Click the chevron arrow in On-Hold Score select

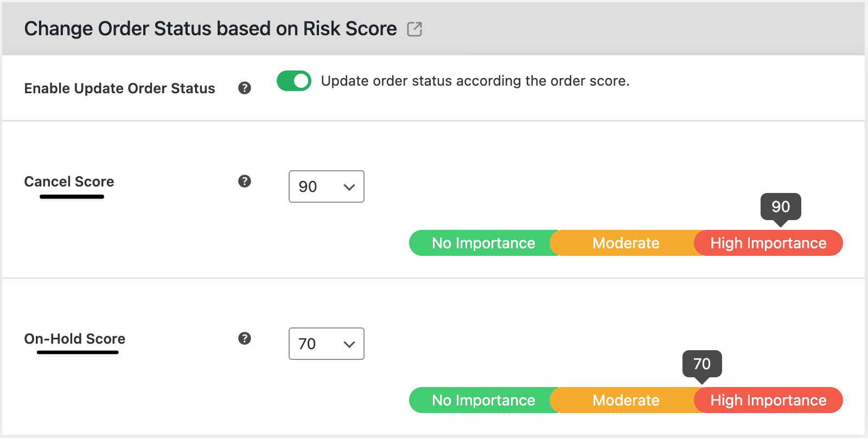tap(349, 344)
